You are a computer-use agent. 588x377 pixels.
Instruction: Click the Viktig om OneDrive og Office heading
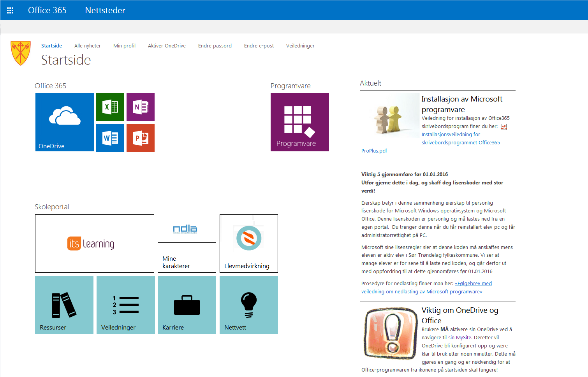coord(460,315)
